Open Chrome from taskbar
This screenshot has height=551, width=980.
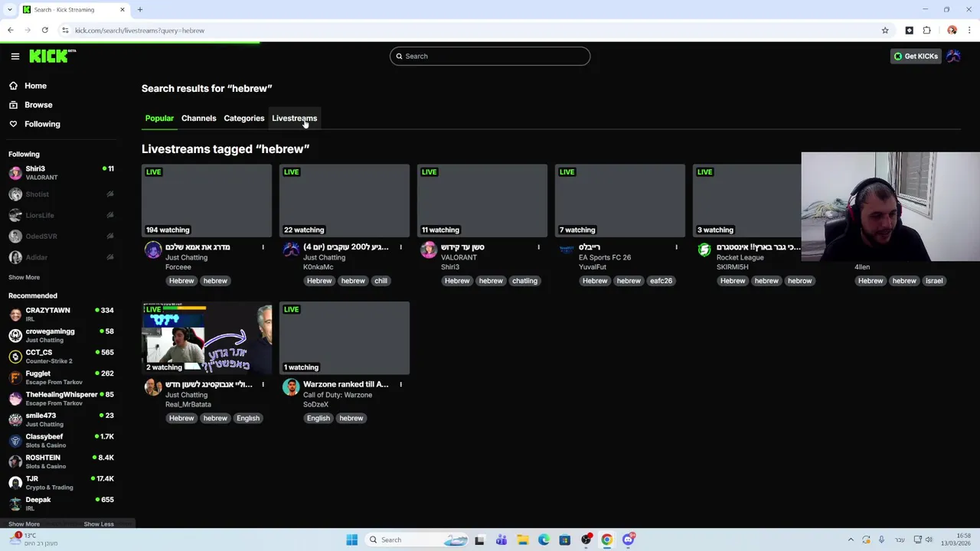click(x=606, y=540)
